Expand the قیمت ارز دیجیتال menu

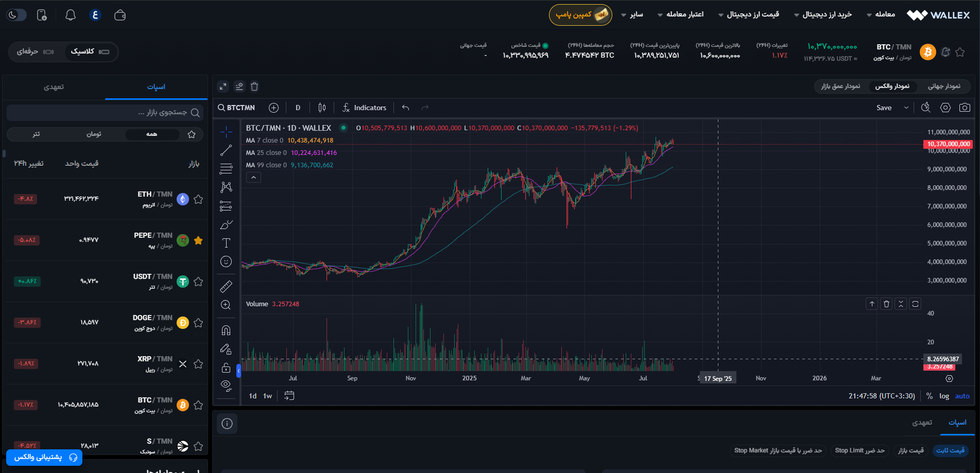pos(749,14)
